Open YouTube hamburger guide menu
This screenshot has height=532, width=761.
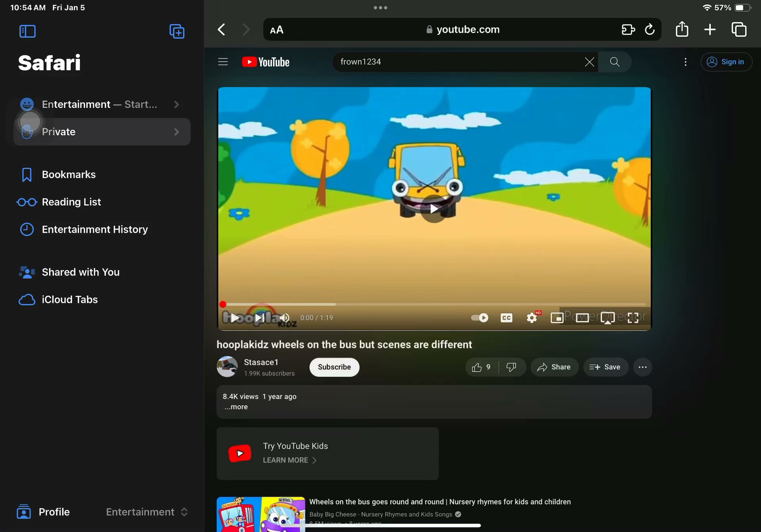click(223, 62)
